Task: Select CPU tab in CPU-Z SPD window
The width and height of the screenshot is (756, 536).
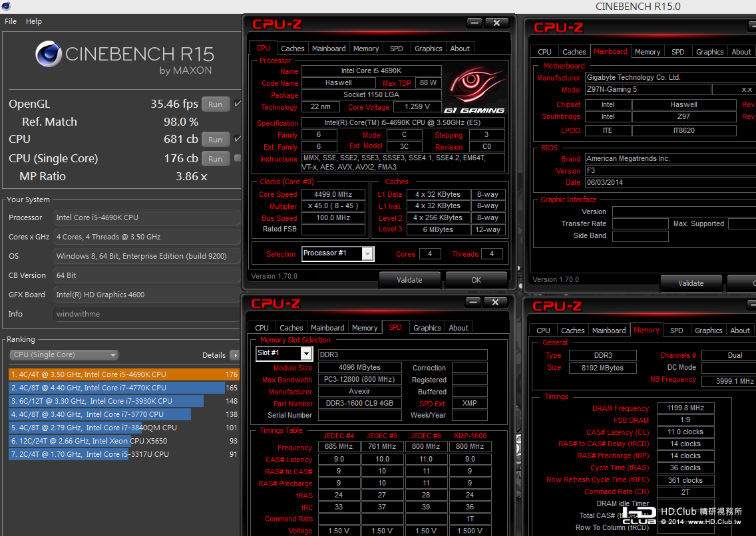Action: (x=262, y=327)
